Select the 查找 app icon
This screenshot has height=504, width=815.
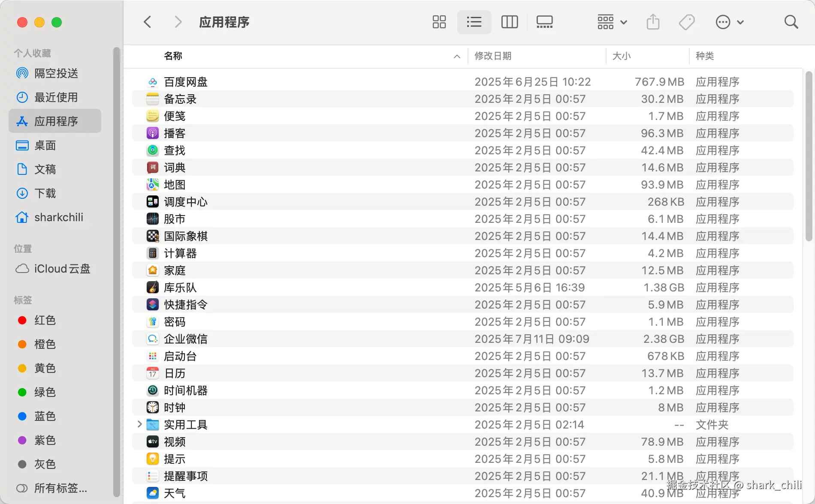click(x=153, y=150)
